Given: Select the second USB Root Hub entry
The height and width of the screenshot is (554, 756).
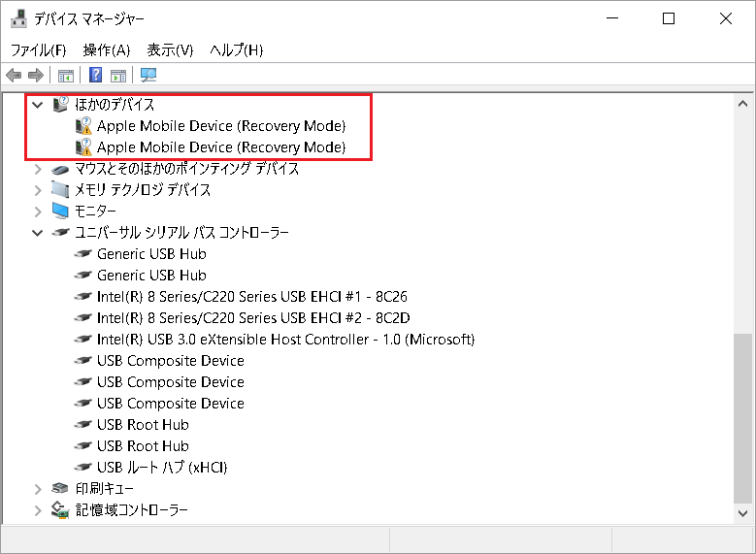Looking at the screenshot, I should coord(143,446).
